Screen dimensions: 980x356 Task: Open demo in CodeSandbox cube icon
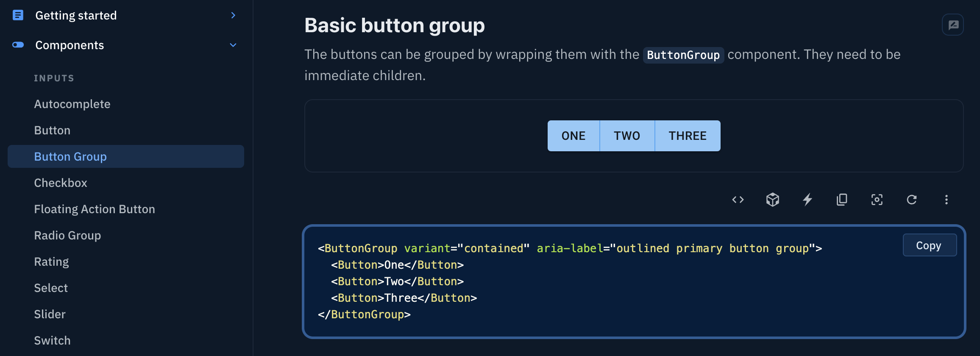[x=773, y=200]
